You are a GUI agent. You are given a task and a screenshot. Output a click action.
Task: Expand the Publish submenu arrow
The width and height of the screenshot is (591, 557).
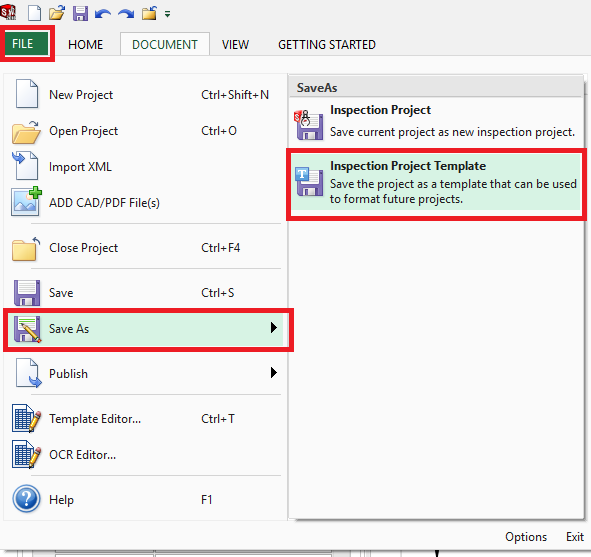click(x=274, y=372)
